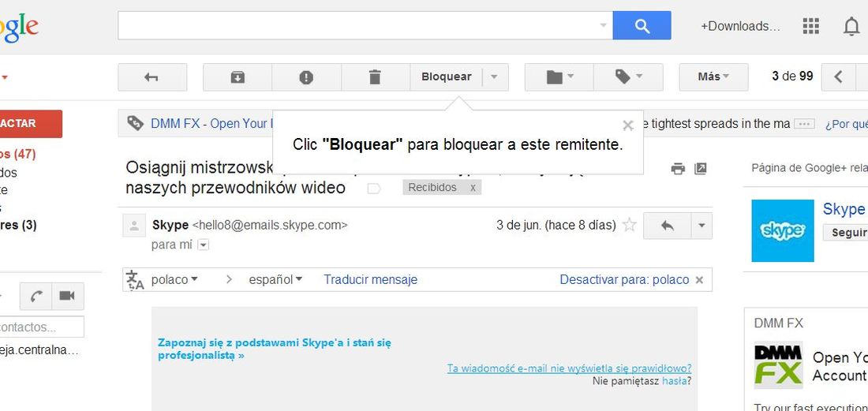Open the Más menu
Screen dimensions: 868x411
click(713, 77)
